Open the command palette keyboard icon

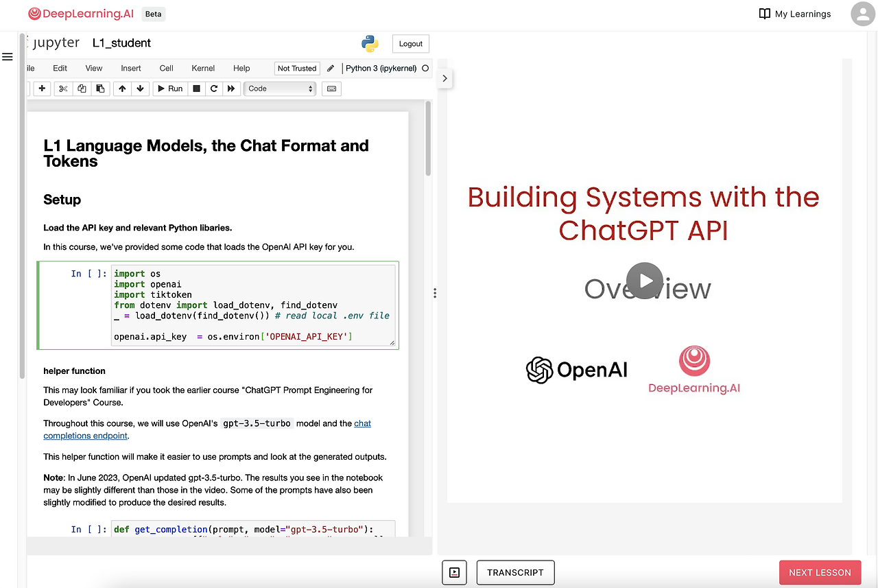[x=331, y=89]
